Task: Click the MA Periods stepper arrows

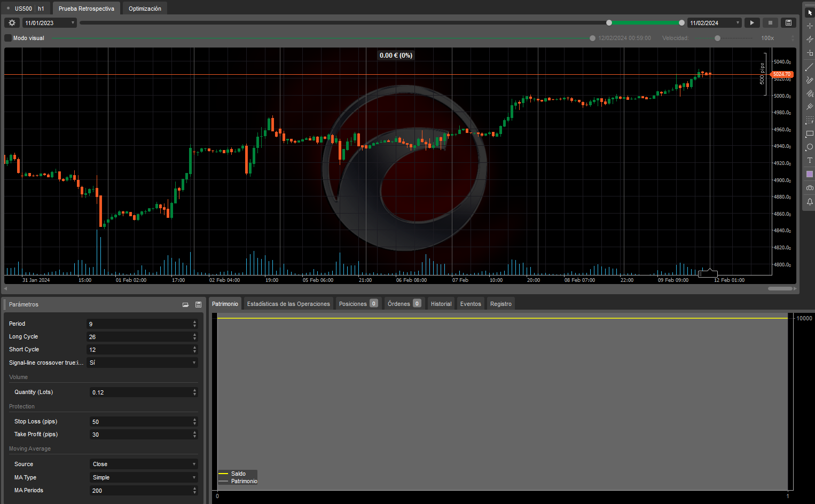Action: coord(194,491)
